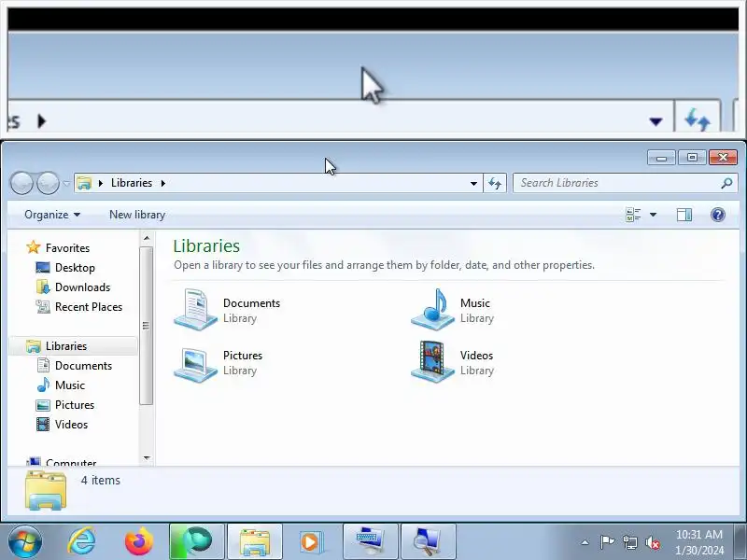Viewport: 747px width, 560px height.
Task: Refresh the Libraries view
Action: coord(495,183)
